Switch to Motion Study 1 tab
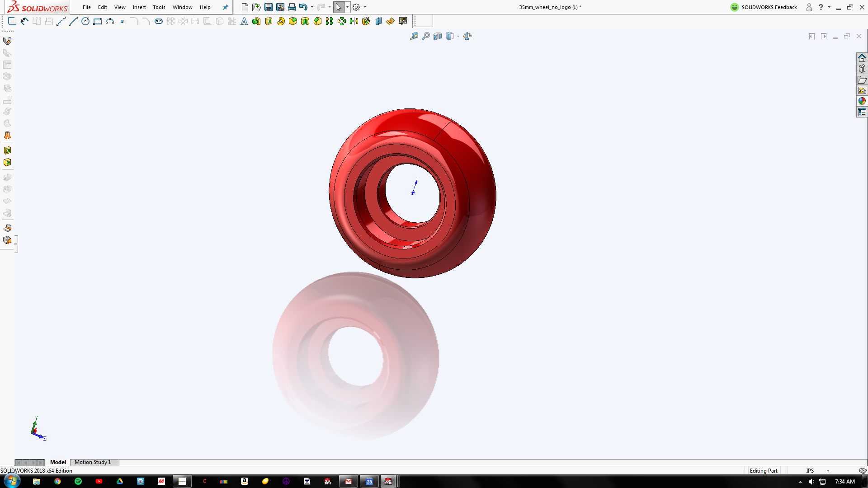Viewport: 868px width, 488px height. tap(93, 462)
